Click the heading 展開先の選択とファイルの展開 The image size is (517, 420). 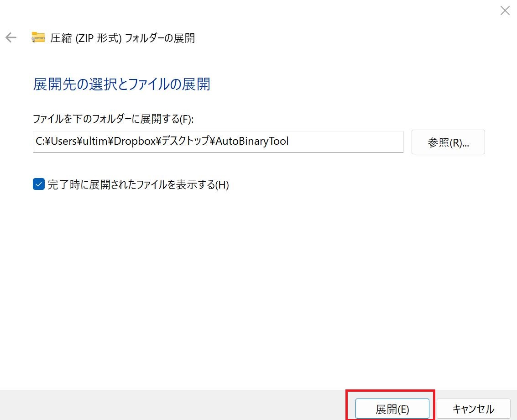pyautogui.click(x=122, y=84)
